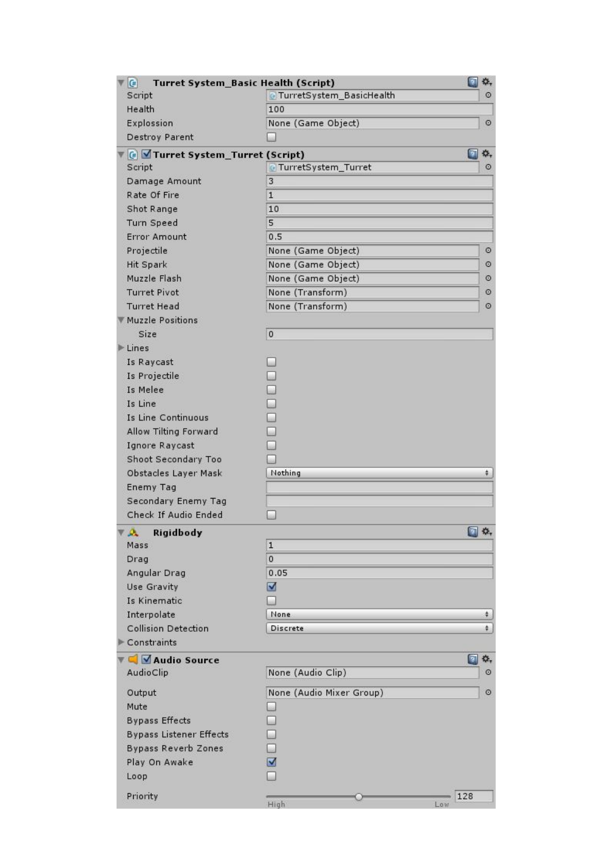The image size is (613, 868).
Task: Enable Is Melee checkbox
Action: (x=271, y=390)
